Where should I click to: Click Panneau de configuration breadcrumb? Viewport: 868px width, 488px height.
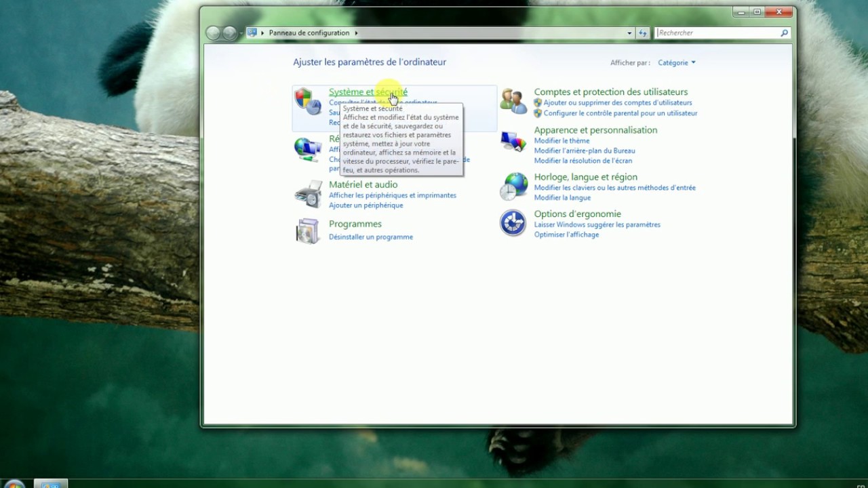tap(309, 33)
